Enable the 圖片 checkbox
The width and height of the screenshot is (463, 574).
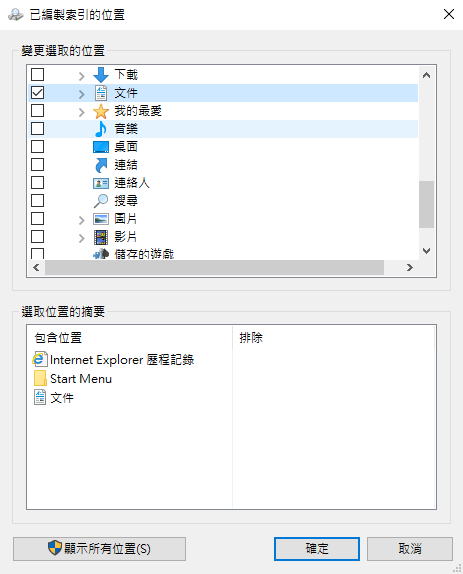pos(37,219)
